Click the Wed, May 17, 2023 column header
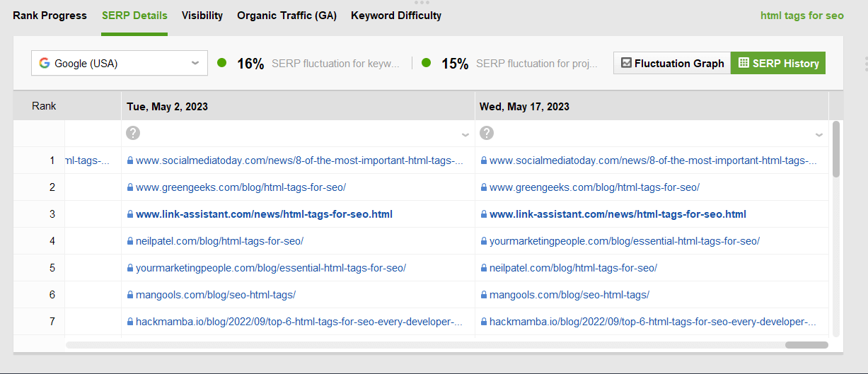Screen dimensions: 868x374 652,106
